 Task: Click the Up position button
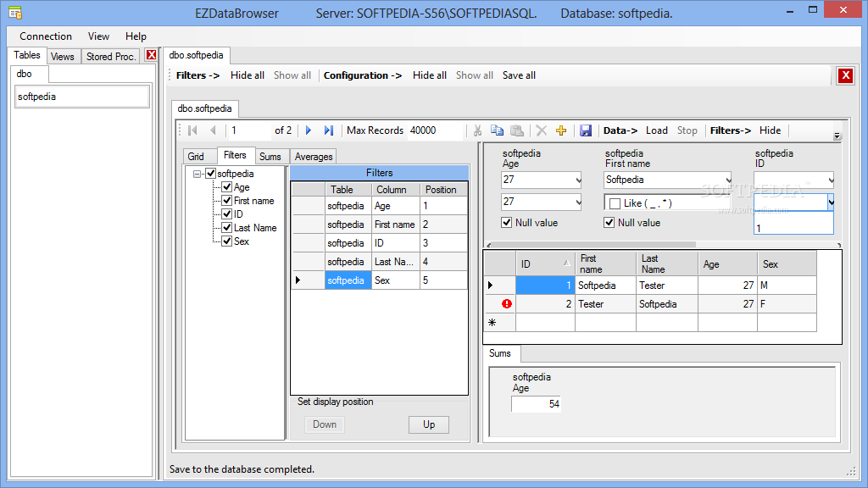point(429,424)
